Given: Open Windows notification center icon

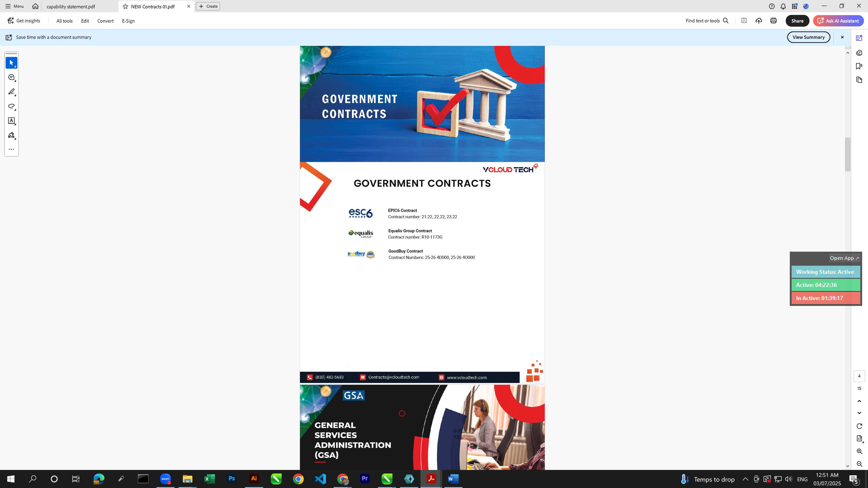Looking at the screenshot, I should tap(854, 479).
